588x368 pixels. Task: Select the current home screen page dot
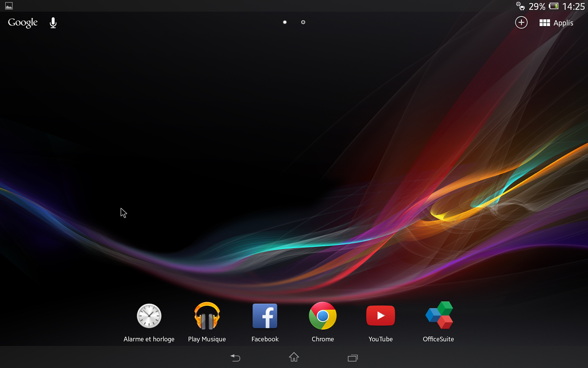pos(285,22)
